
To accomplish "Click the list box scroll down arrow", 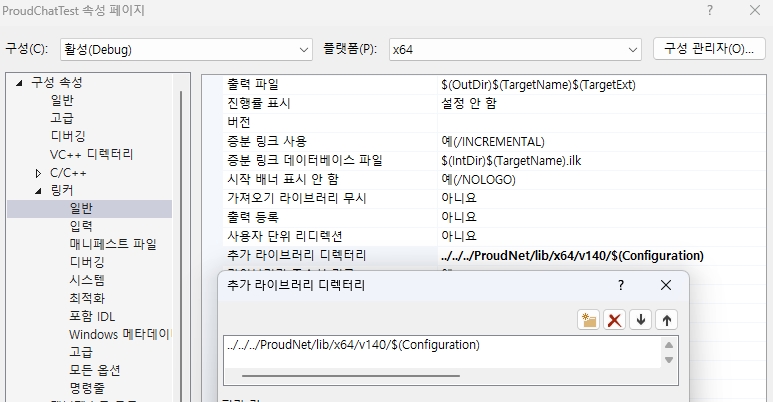I will 668,360.
